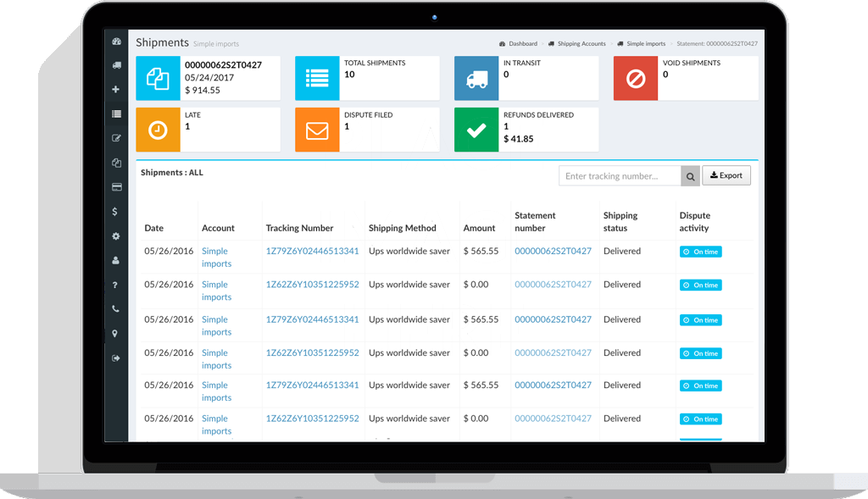Click the Export button
The width and height of the screenshot is (868, 499).
[x=726, y=175]
